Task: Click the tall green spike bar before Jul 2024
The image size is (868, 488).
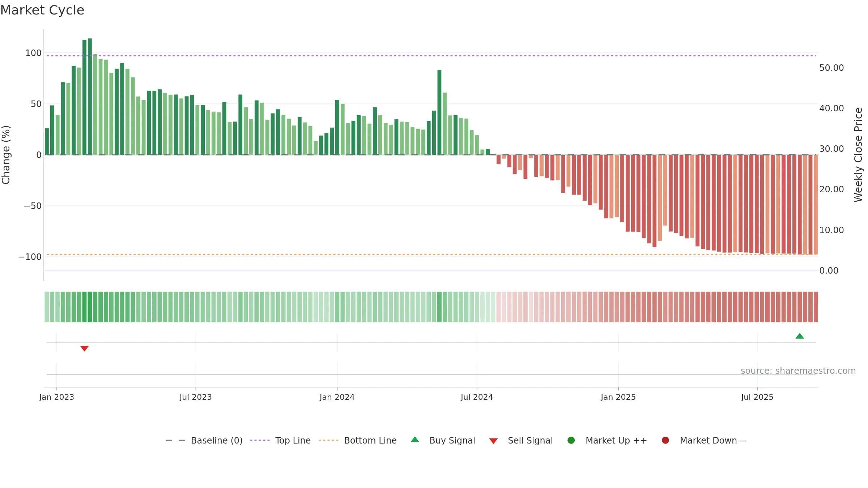Action: click(439, 112)
